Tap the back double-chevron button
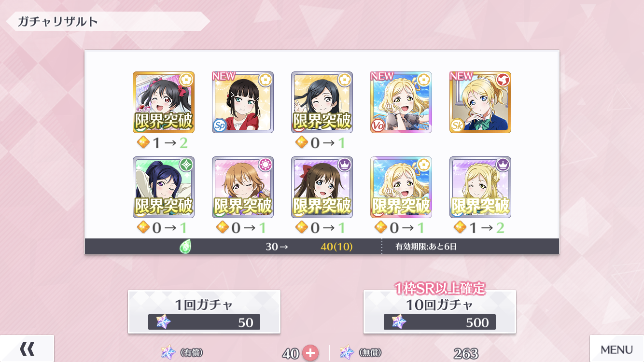This screenshot has height=362, width=644. pos(27,348)
